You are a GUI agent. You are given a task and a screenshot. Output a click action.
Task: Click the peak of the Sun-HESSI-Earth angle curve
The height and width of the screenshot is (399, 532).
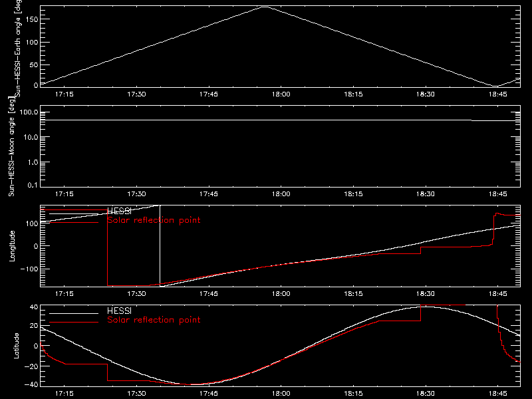pyautogui.click(x=265, y=7)
